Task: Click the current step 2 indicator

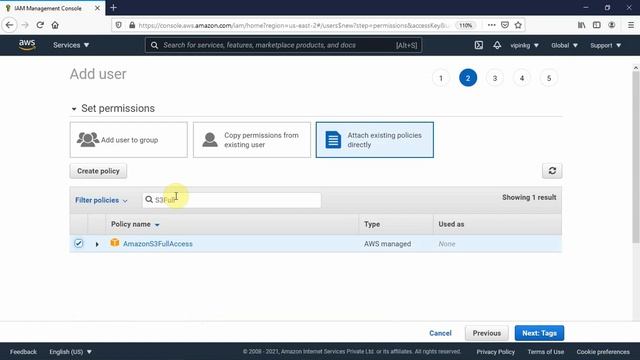Action: [x=468, y=78]
